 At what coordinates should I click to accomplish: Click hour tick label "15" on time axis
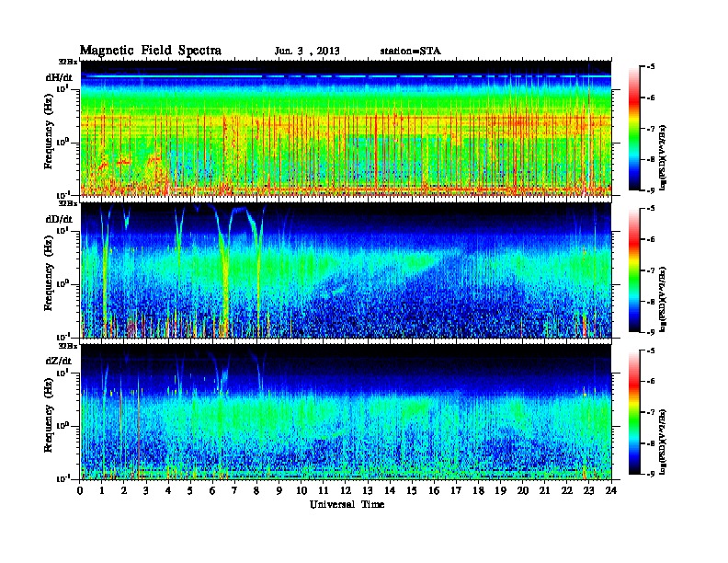click(x=412, y=490)
